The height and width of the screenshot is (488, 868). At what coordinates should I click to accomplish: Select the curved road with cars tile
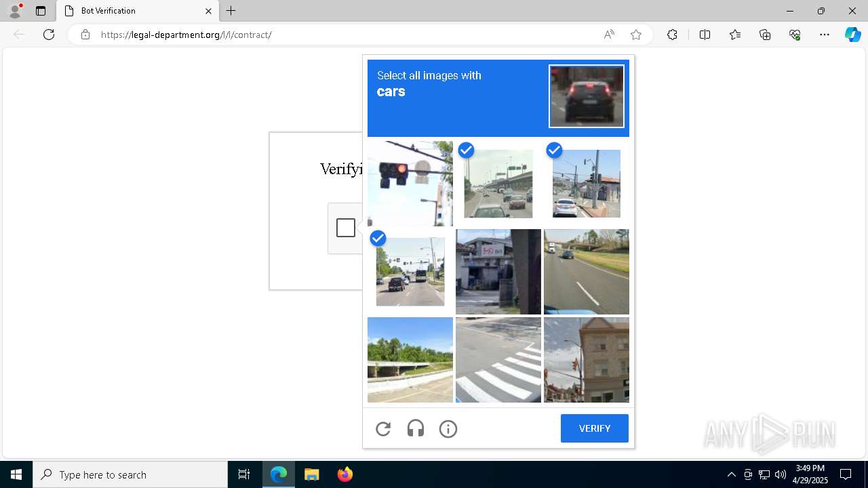pyautogui.click(x=587, y=272)
